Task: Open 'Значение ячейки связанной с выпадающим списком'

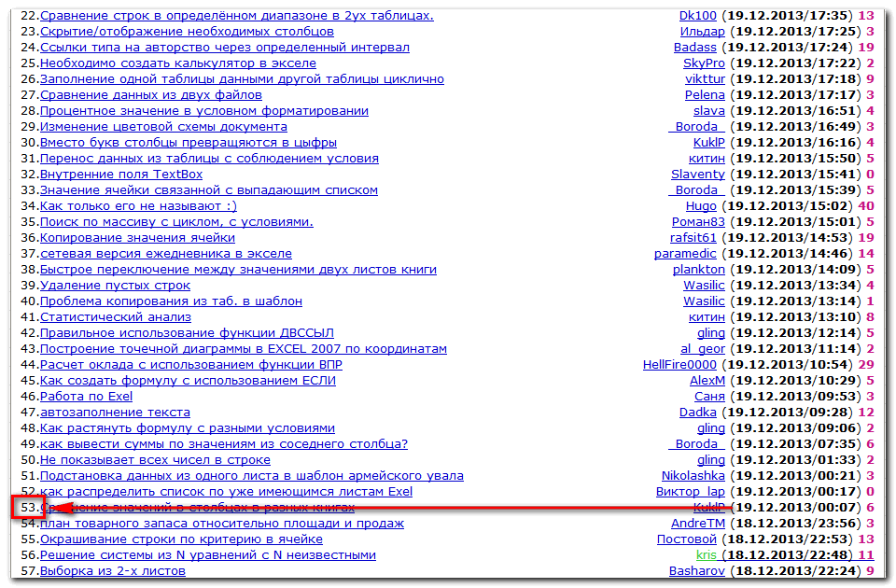Action: [x=208, y=190]
